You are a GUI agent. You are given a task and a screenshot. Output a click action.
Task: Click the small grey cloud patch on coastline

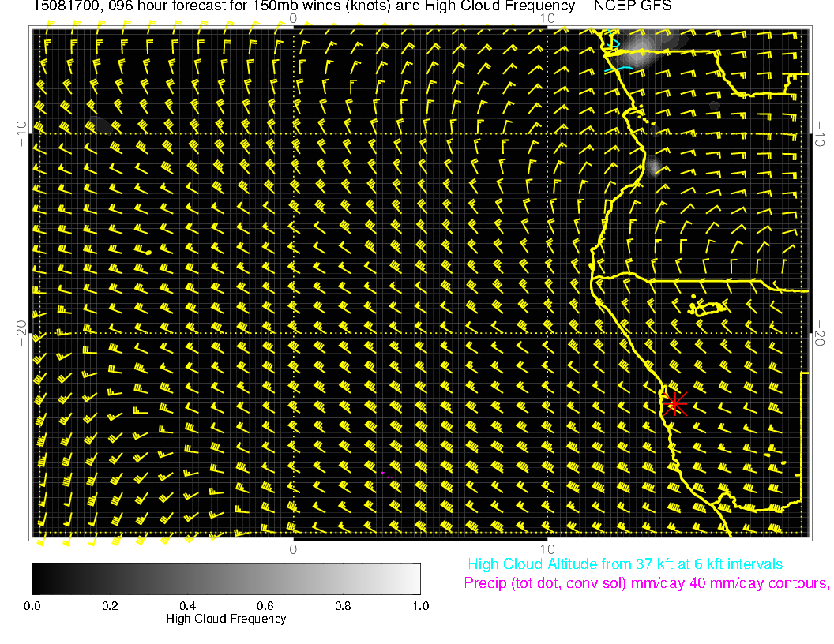pos(654,166)
